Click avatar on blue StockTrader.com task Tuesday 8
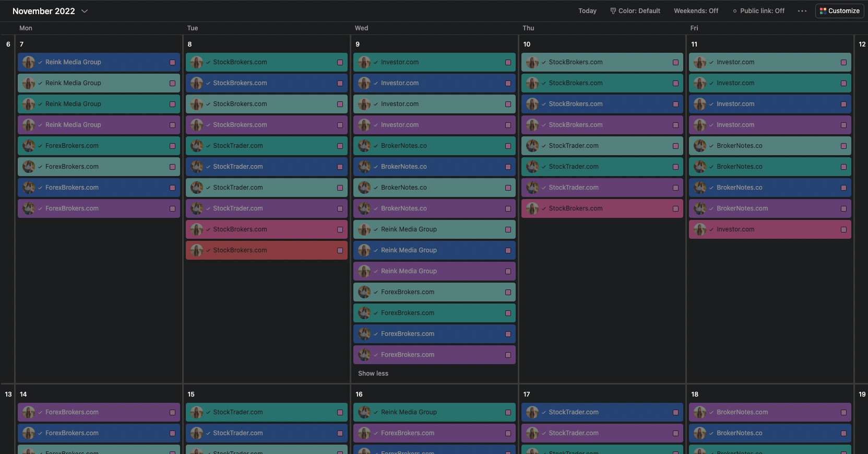Image resolution: width=868 pixels, height=454 pixels. pos(197,167)
